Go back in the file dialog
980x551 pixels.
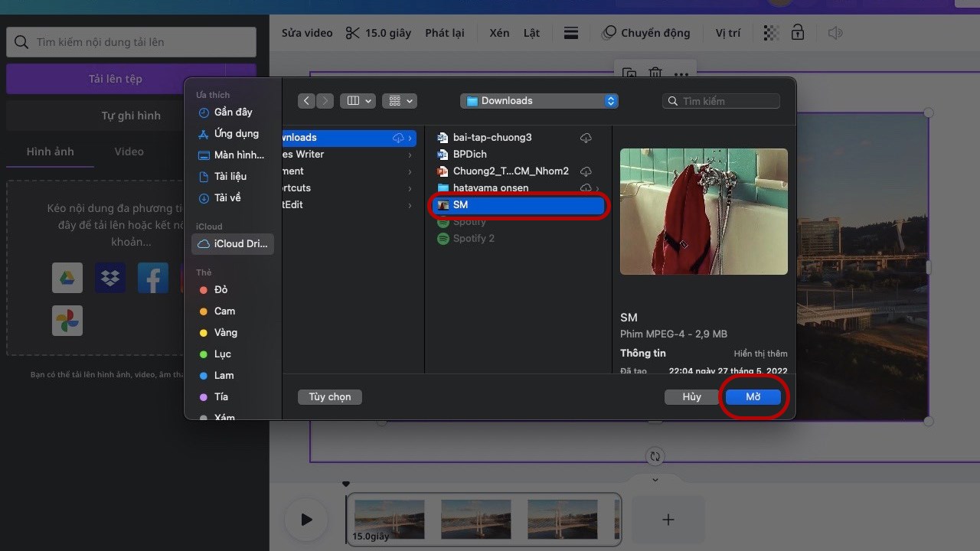pos(306,101)
